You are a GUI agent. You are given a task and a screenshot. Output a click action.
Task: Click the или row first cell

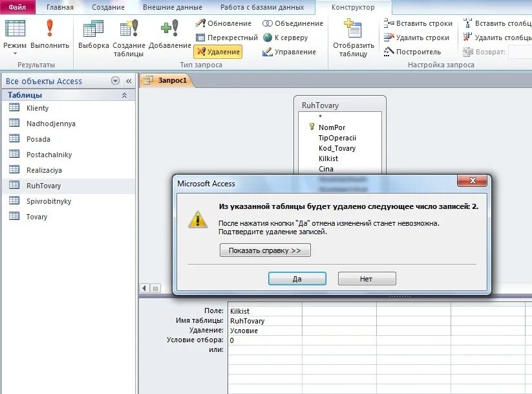(x=265, y=350)
